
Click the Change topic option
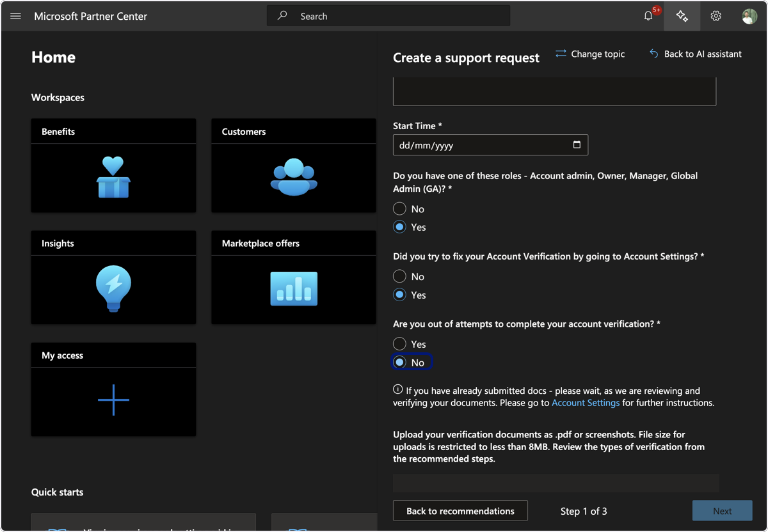click(589, 54)
